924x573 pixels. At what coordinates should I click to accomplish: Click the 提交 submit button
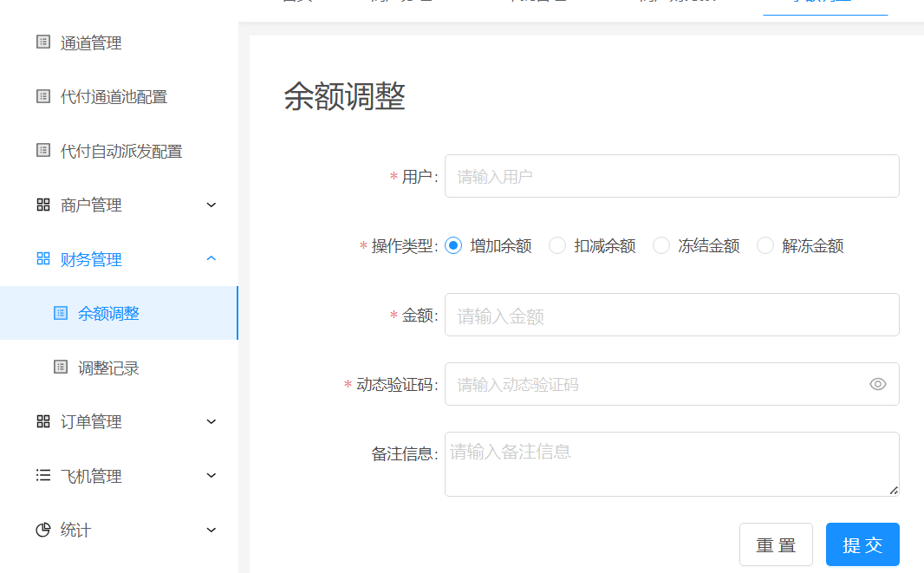click(x=862, y=544)
